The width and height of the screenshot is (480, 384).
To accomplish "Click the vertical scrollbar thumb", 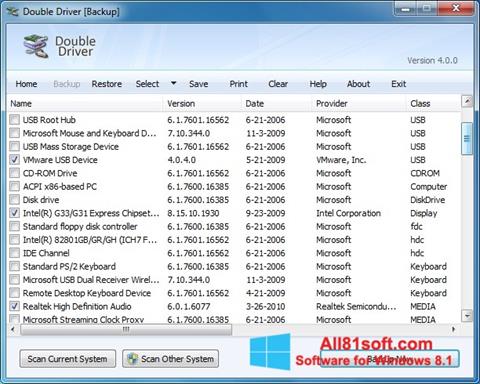I will [x=467, y=139].
